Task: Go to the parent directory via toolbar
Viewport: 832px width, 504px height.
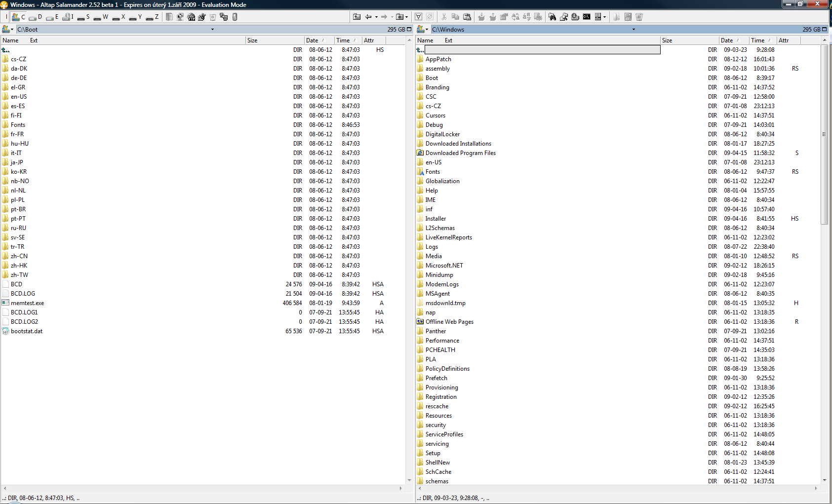Action: point(357,17)
